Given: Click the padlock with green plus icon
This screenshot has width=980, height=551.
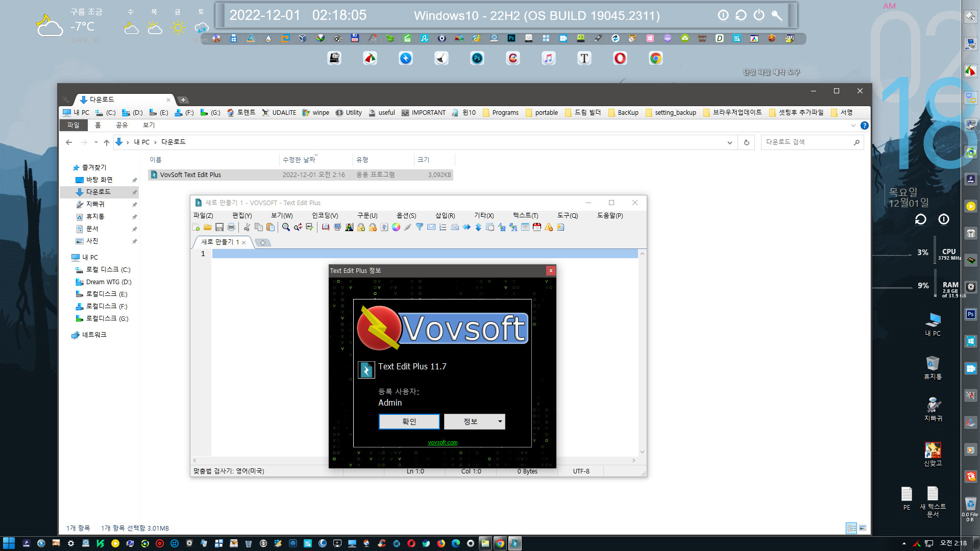Looking at the screenshot, I should click(x=361, y=228).
